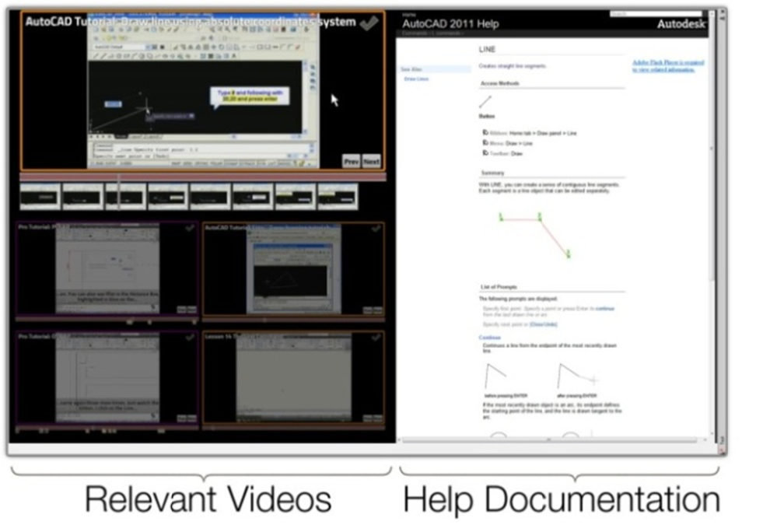Click the checkmark on the main AutoCAD Tutorial video

[369, 23]
